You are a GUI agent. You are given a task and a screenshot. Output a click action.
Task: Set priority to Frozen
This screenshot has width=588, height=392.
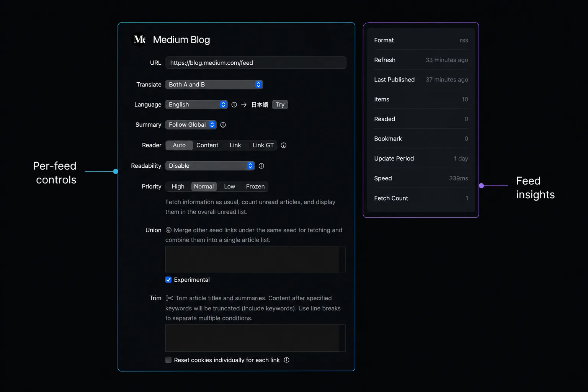pos(255,186)
